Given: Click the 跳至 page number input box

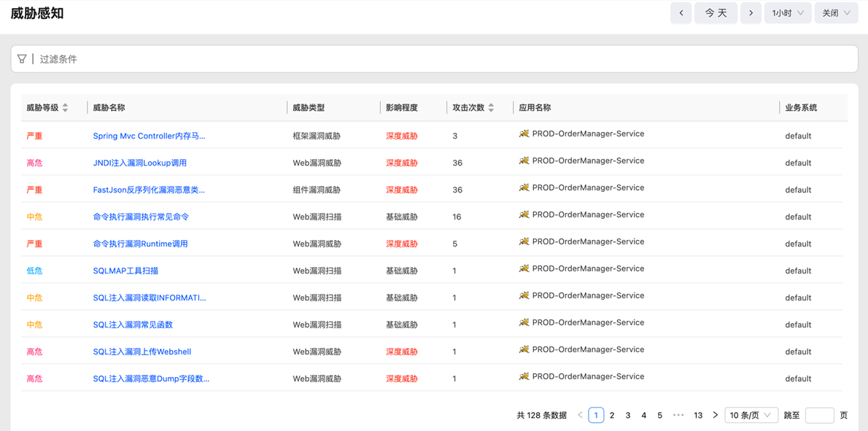Looking at the screenshot, I should (x=819, y=415).
